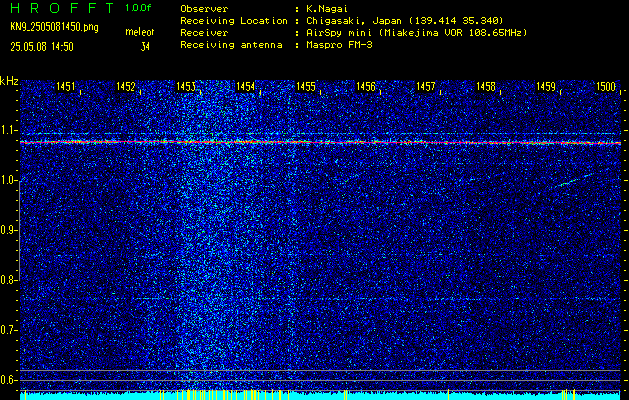
Task: Click the cyan signal level strip at bottom
Action: [321, 396]
